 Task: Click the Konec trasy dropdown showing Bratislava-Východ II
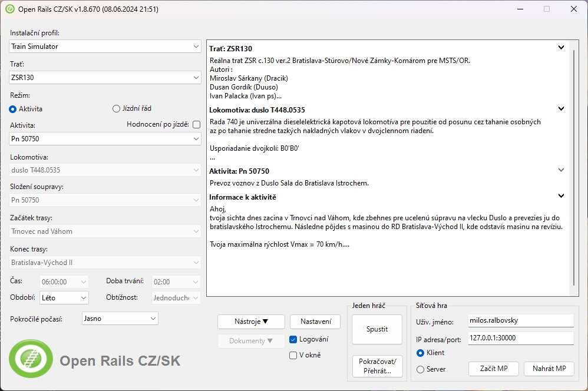click(x=105, y=263)
